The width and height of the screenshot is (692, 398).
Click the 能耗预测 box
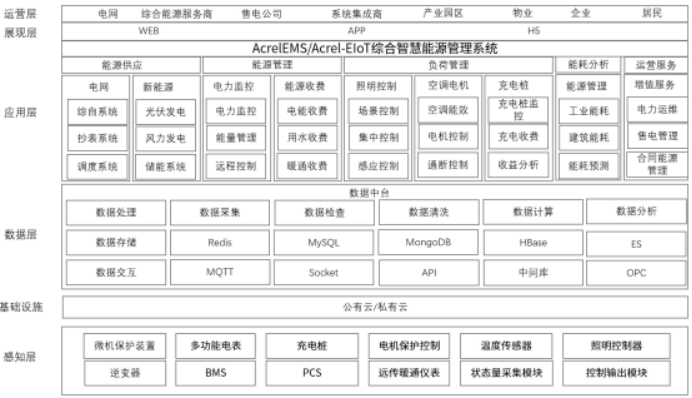589,166
